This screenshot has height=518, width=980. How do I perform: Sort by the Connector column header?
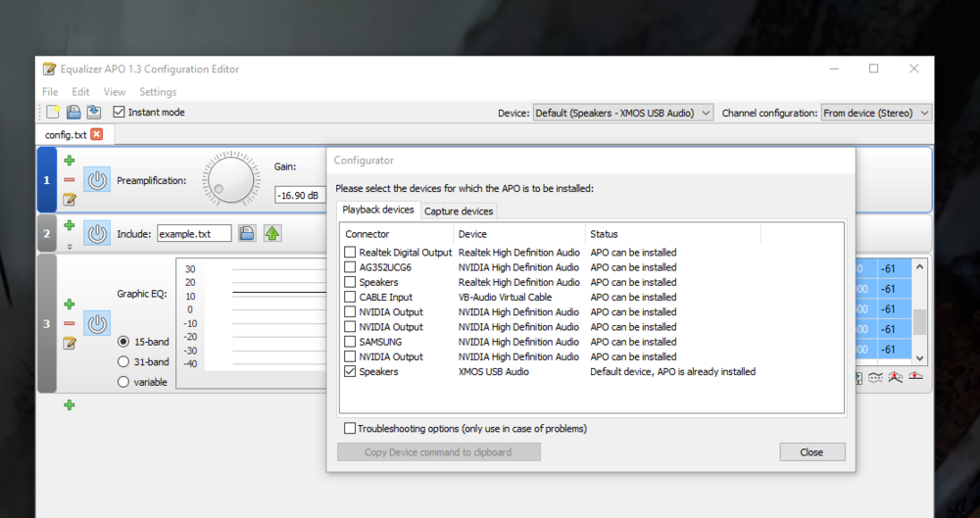pos(397,234)
